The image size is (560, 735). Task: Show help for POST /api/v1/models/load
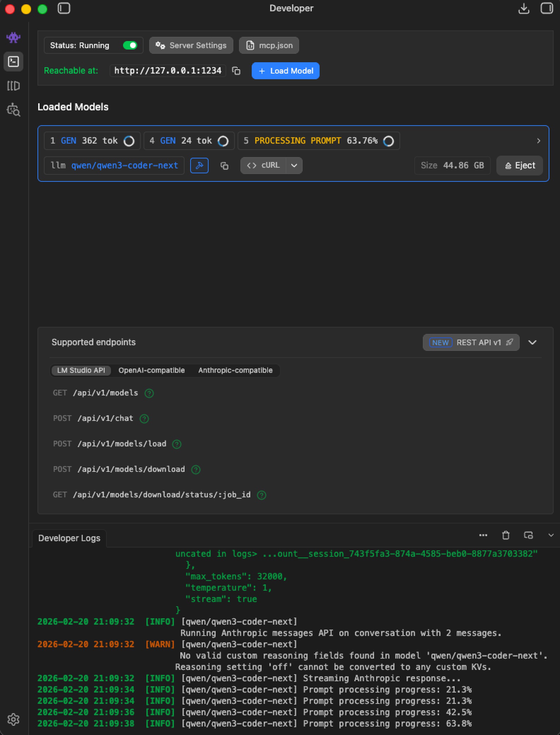[x=177, y=444]
